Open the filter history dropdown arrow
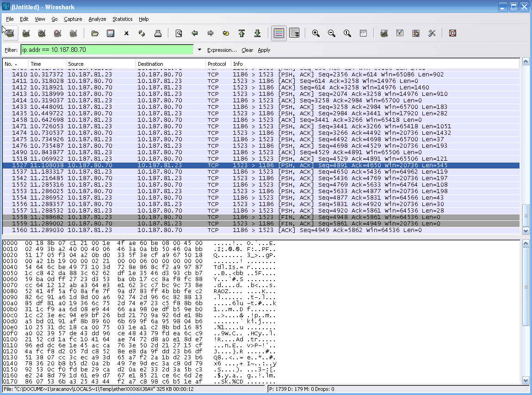Screen dimensions: 532x395 (199, 50)
